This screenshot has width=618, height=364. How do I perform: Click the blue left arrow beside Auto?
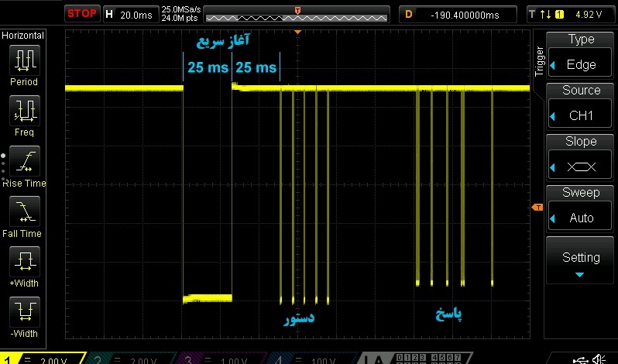553,218
